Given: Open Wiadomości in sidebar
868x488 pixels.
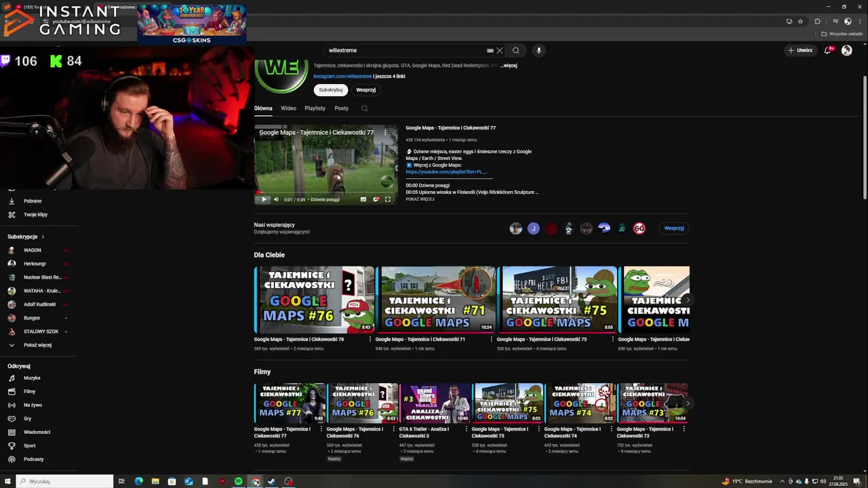Looking at the screenshot, I should (x=38, y=432).
